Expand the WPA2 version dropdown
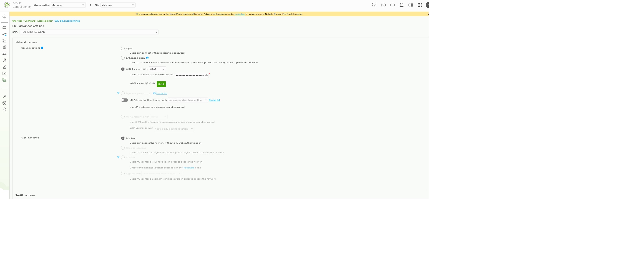644x271 pixels. pyautogui.click(x=158, y=69)
